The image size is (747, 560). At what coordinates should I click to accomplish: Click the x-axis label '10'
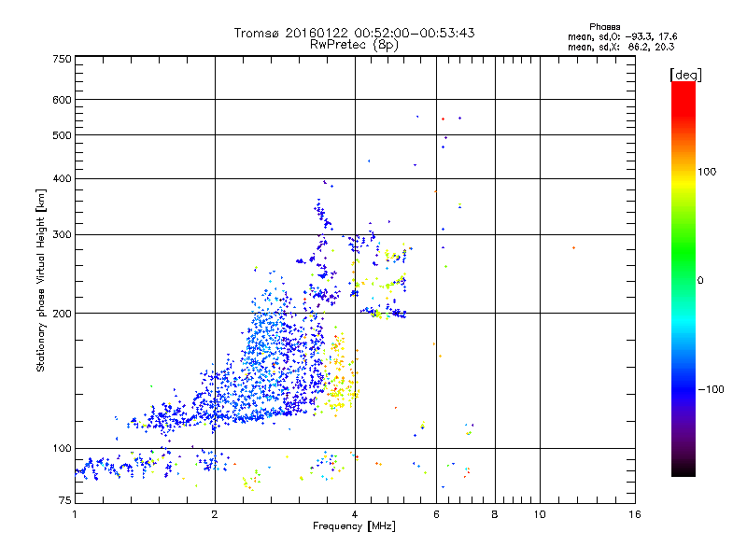[540, 514]
